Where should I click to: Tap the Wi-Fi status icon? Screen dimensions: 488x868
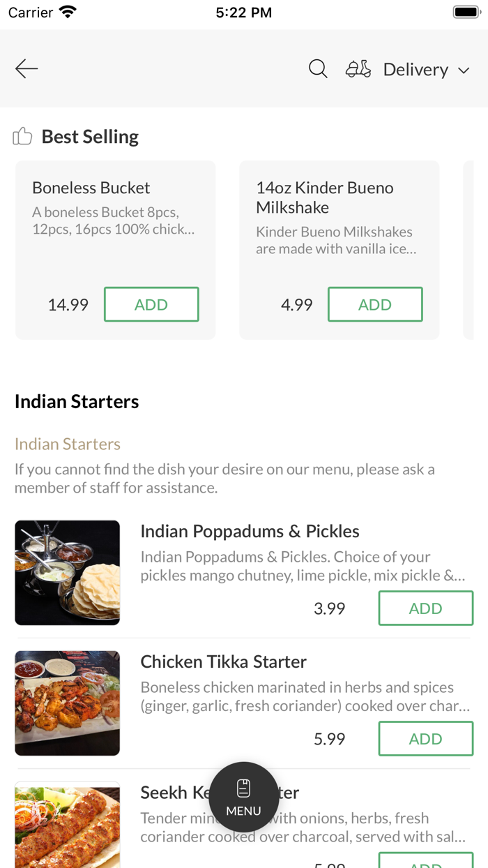(68, 13)
